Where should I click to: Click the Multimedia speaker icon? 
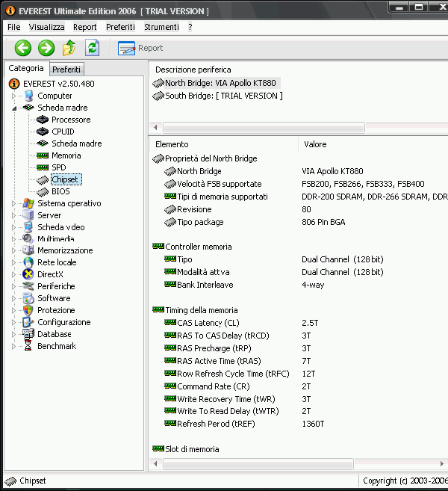(x=28, y=239)
